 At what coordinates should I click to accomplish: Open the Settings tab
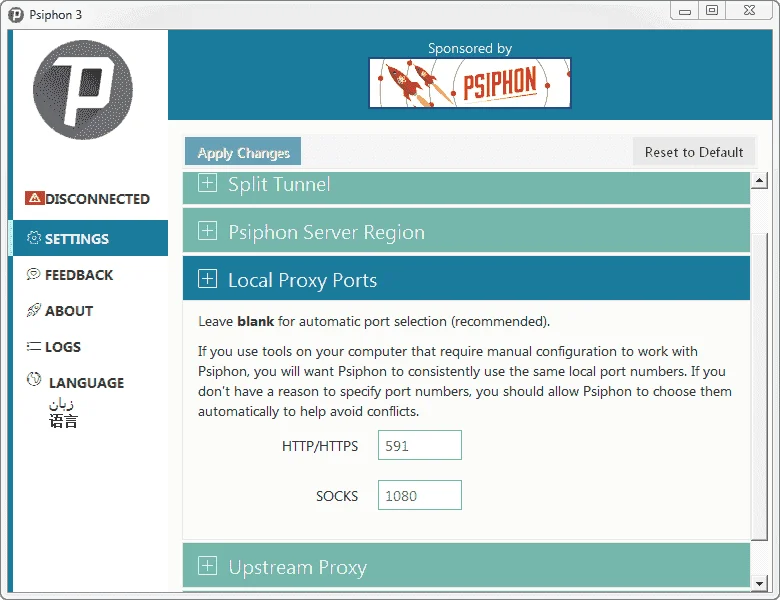[91, 238]
